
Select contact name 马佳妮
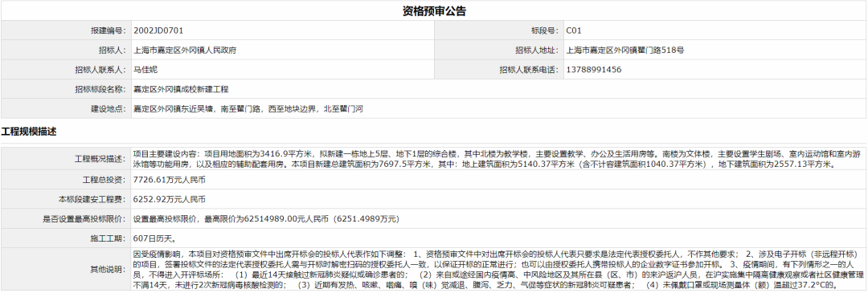145,70
